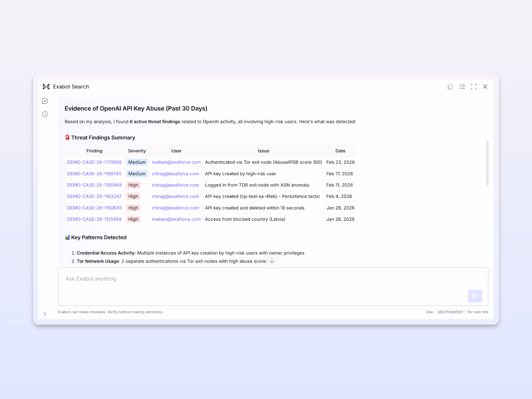This screenshot has height=399, width=532.
Task: Focus the Ask Exabot anything field
Action: tap(273, 287)
